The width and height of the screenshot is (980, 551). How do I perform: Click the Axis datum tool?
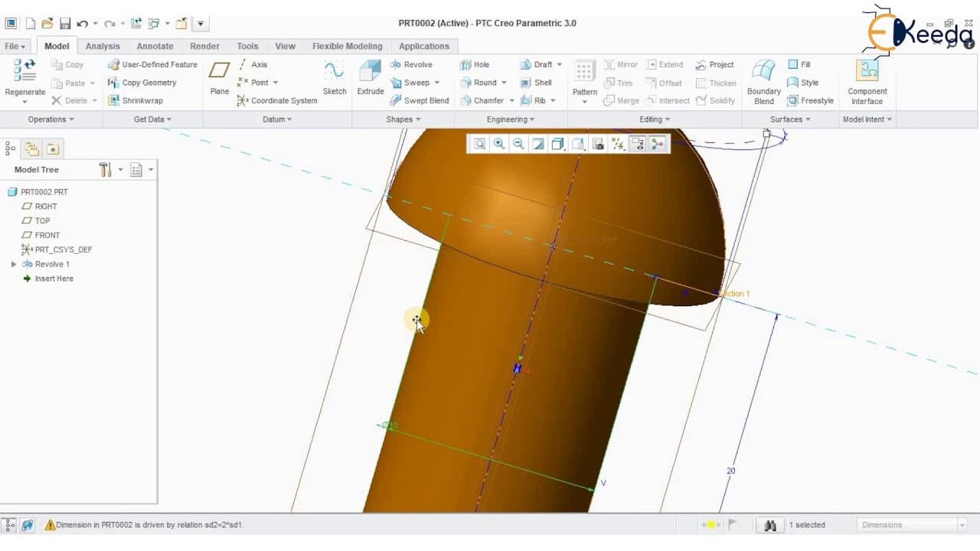(x=253, y=64)
